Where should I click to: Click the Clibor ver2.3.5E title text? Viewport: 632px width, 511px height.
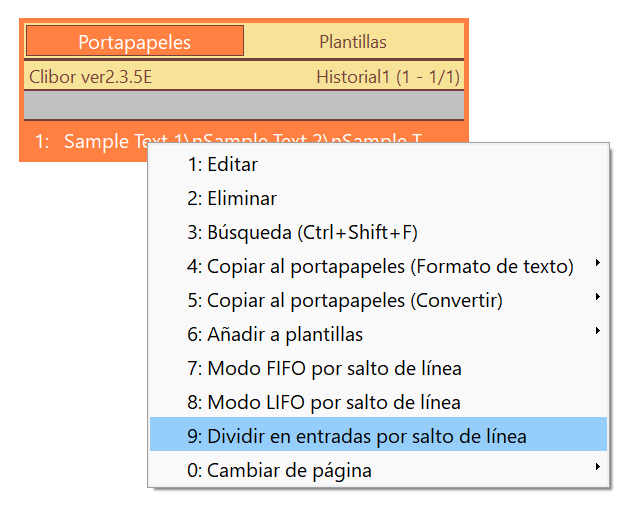tap(90, 77)
